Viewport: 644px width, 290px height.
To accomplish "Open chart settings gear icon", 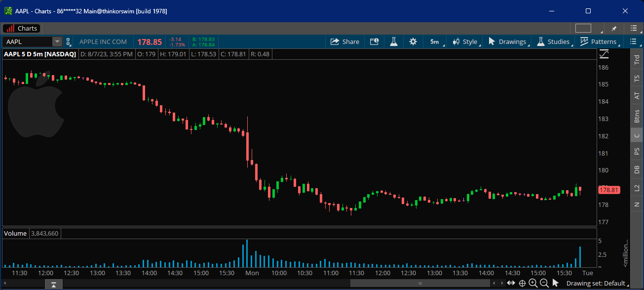I will click(x=413, y=42).
